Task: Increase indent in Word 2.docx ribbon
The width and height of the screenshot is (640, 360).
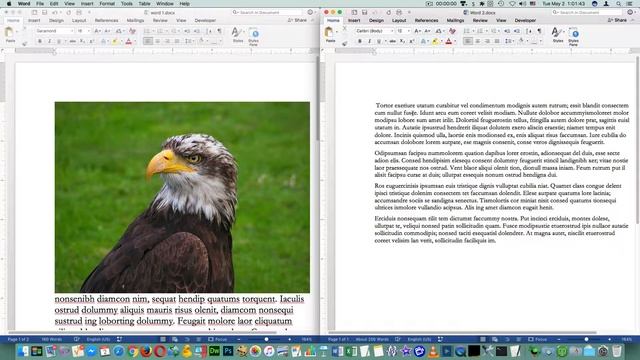Action: [x=517, y=31]
